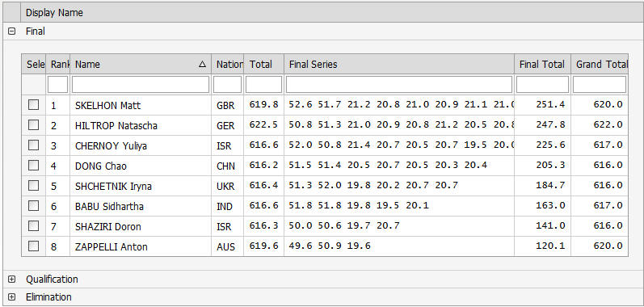Click the Final Series filter field
This screenshot has height=307, width=644.
coord(399,85)
